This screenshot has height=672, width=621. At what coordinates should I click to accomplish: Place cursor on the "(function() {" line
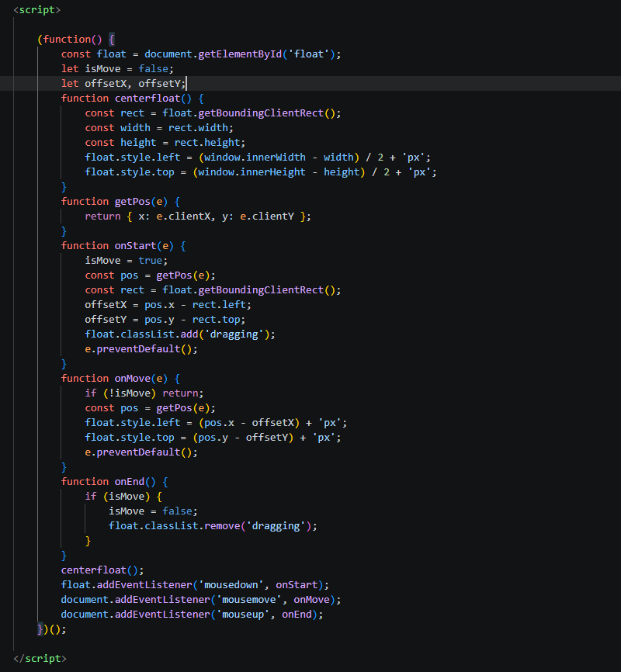(76, 40)
